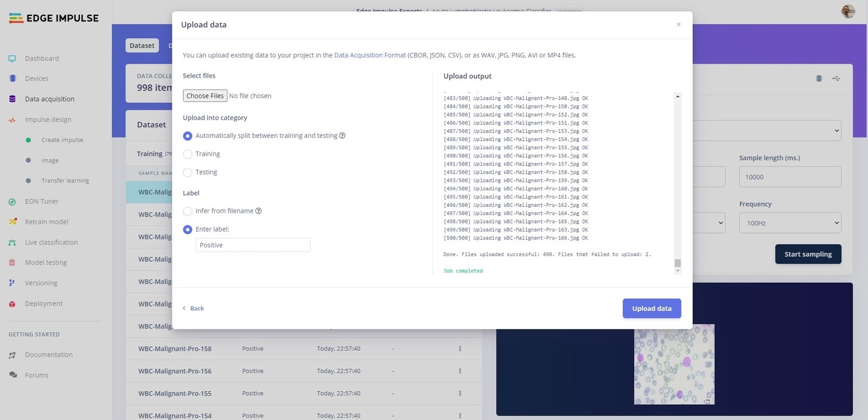Viewport: 868px width, 420px height.
Task: Open the Frequency 100Hz dropdown
Action: 790,223
